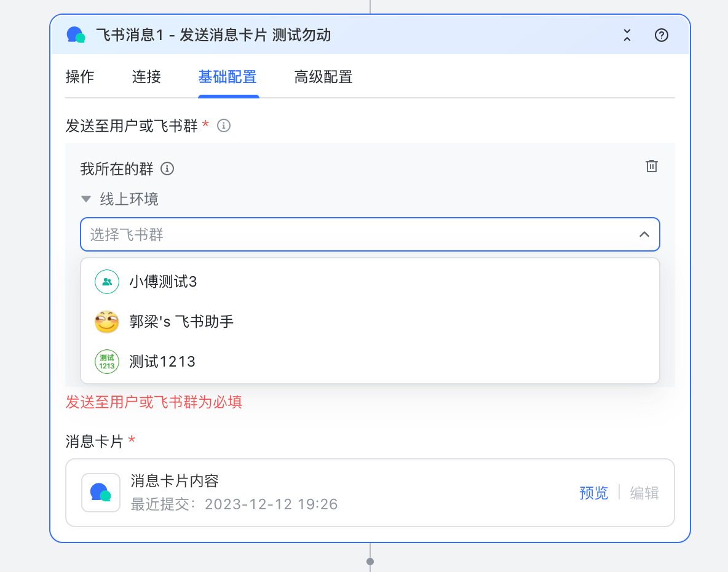Close the 选择飞书群 dropdown with chevron
728x572 pixels.
(x=644, y=234)
